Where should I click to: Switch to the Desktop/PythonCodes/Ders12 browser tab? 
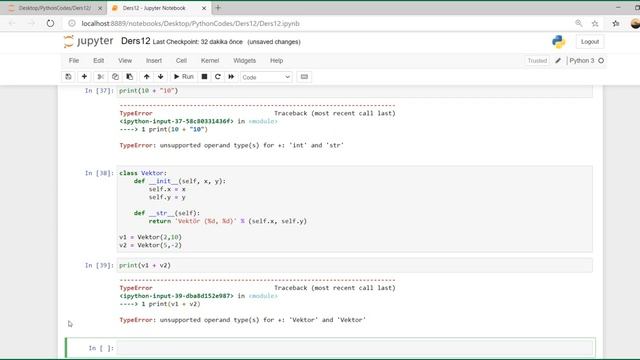point(54,8)
